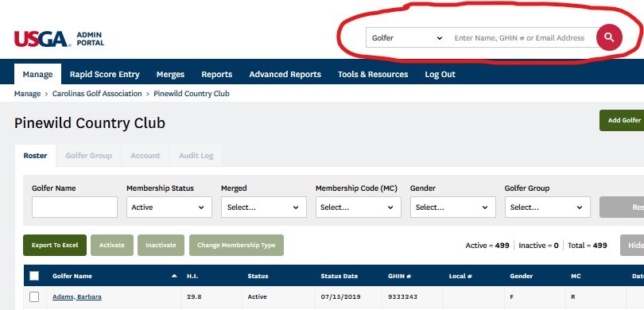This screenshot has height=310, width=644.
Task: Open the Golfer search type dropdown
Action: [407, 38]
